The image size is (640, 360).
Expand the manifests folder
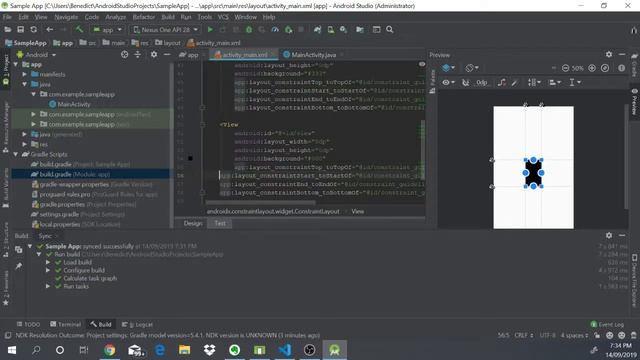(25, 74)
